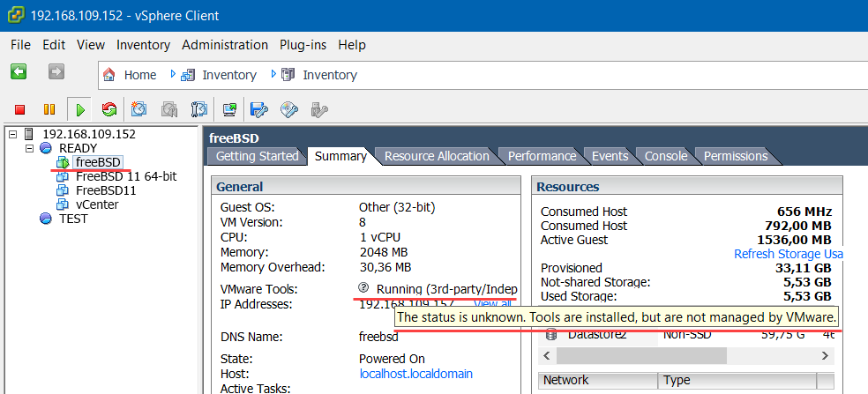Switch to Resource Allocation tab

[437, 157]
